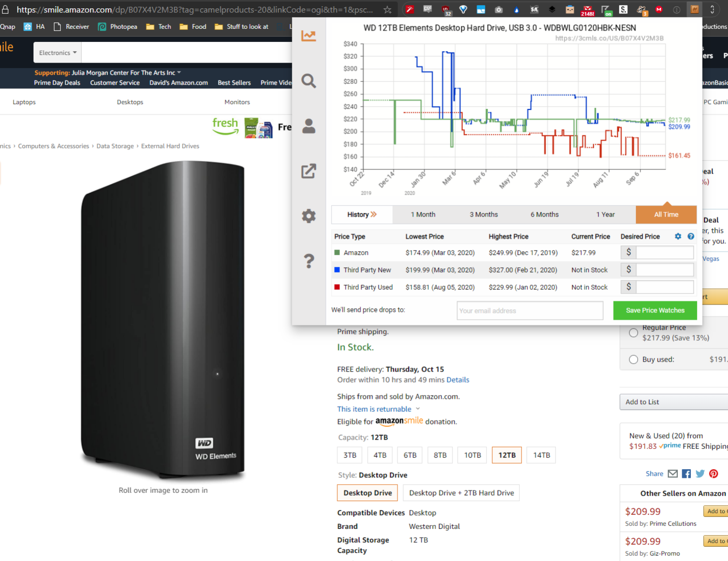Click the blue help icon near Desired Price
The width and height of the screenshot is (728, 561).
tap(691, 236)
